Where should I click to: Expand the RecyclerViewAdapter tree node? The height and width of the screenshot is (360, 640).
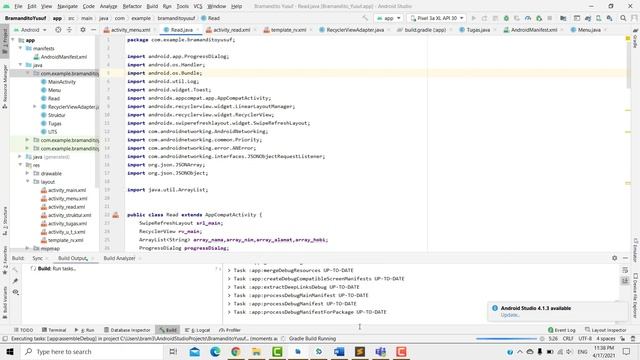[35, 107]
